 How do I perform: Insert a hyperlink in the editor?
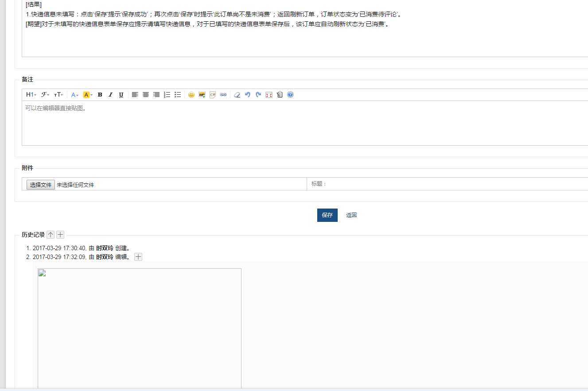223,95
